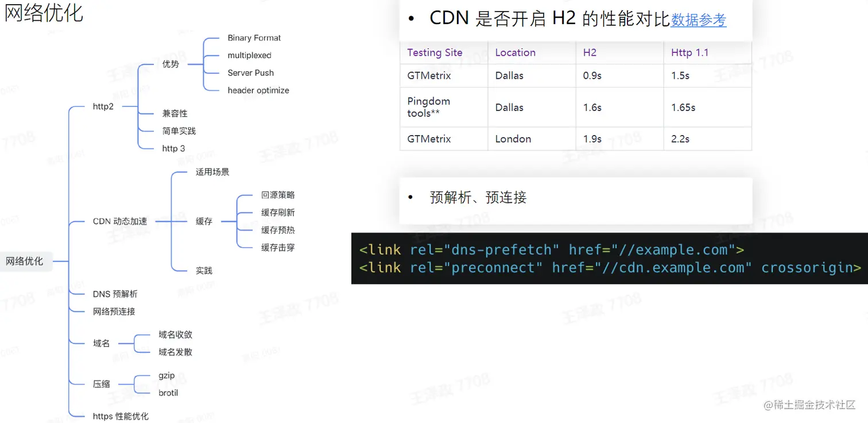Viewport: 868px width, 423px height.
Task: Click the dns-prefetch code line
Action: point(552,249)
